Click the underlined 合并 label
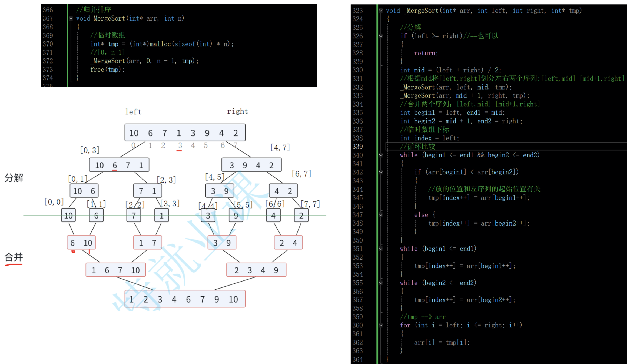630x364 pixels. pos(14,257)
